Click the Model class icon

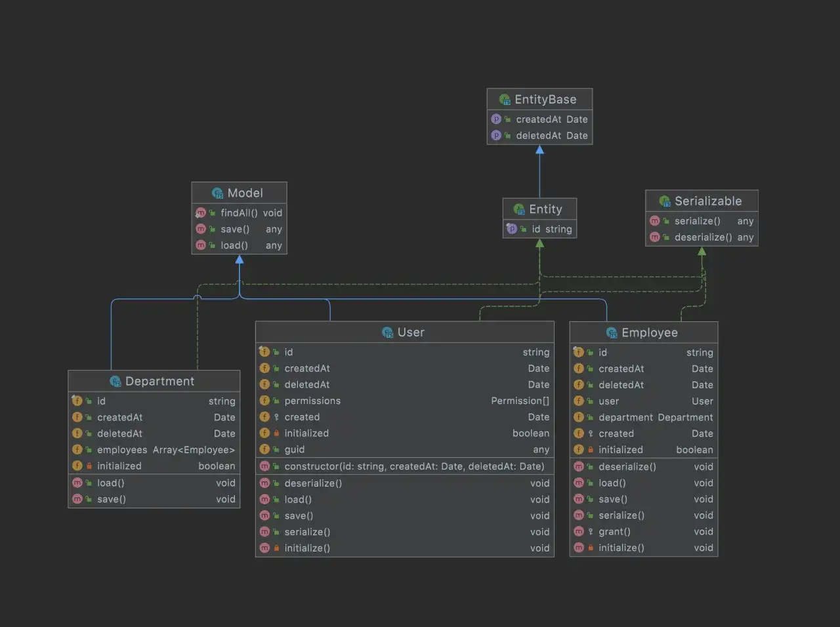point(217,193)
